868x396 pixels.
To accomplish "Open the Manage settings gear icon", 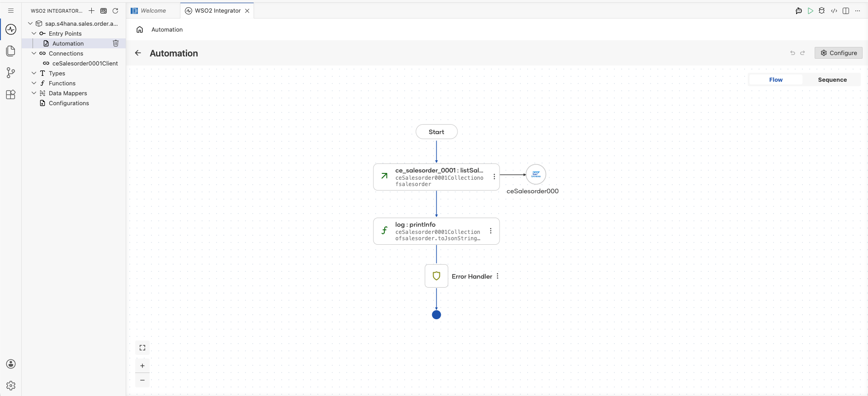I will (x=11, y=386).
